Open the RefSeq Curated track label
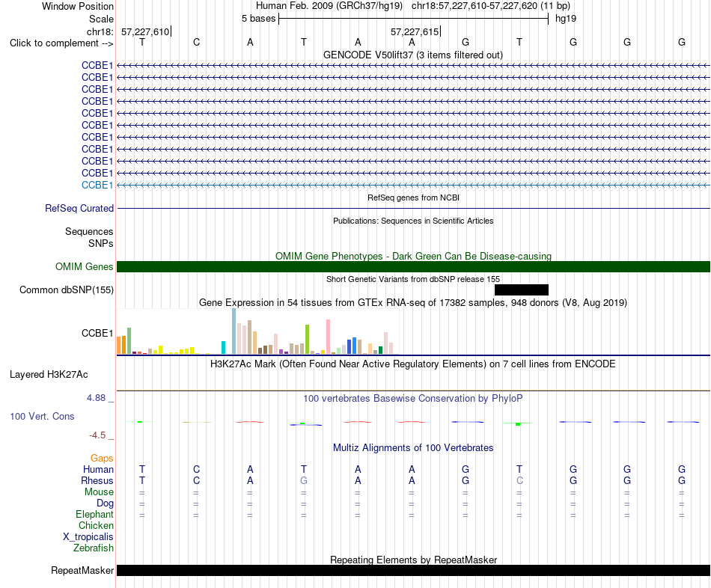 pos(79,208)
